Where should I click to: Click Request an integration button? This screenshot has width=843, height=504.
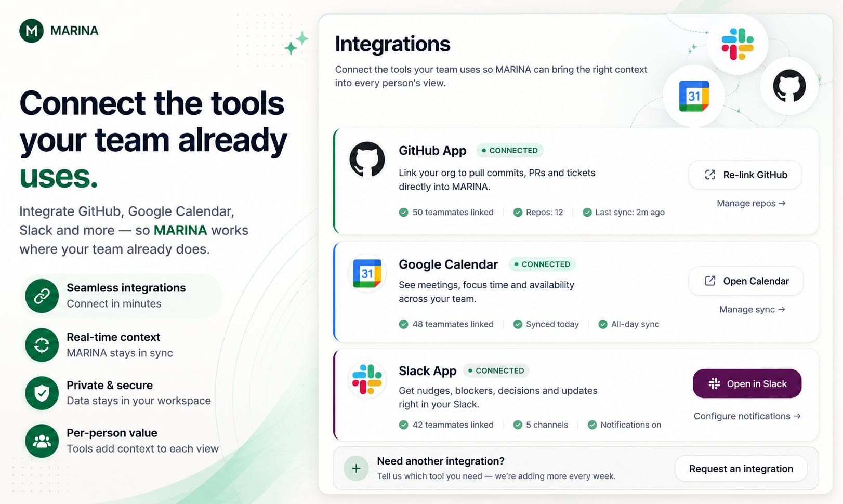pyautogui.click(x=741, y=469)
